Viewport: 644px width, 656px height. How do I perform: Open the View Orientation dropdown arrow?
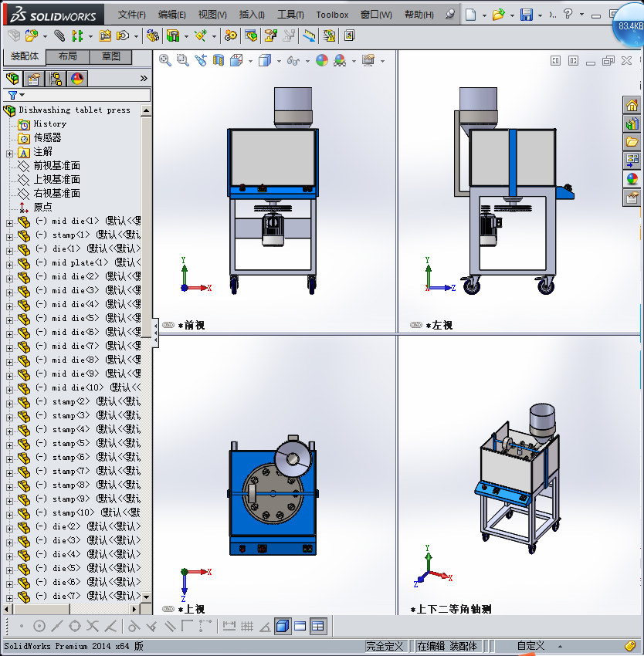click(x=250, y=61)
